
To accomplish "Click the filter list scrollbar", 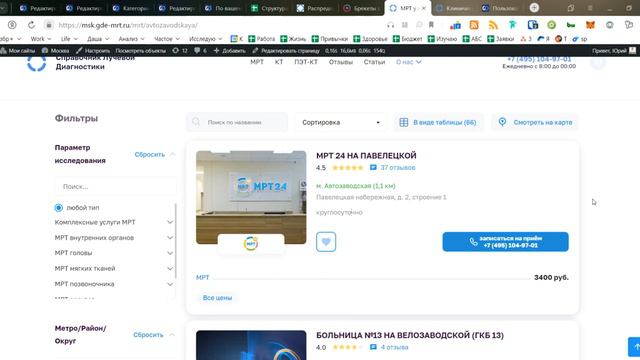I will click(x=176, y=241).
